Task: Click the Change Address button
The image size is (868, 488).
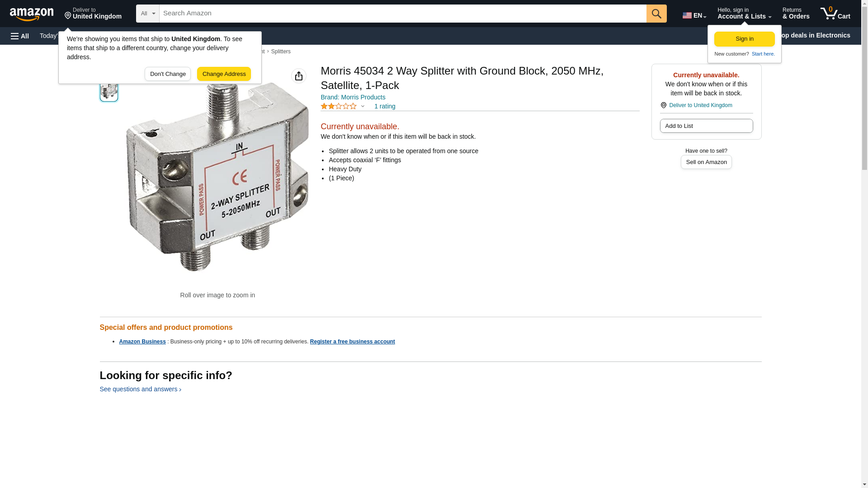Action: (x=224, y=74)
